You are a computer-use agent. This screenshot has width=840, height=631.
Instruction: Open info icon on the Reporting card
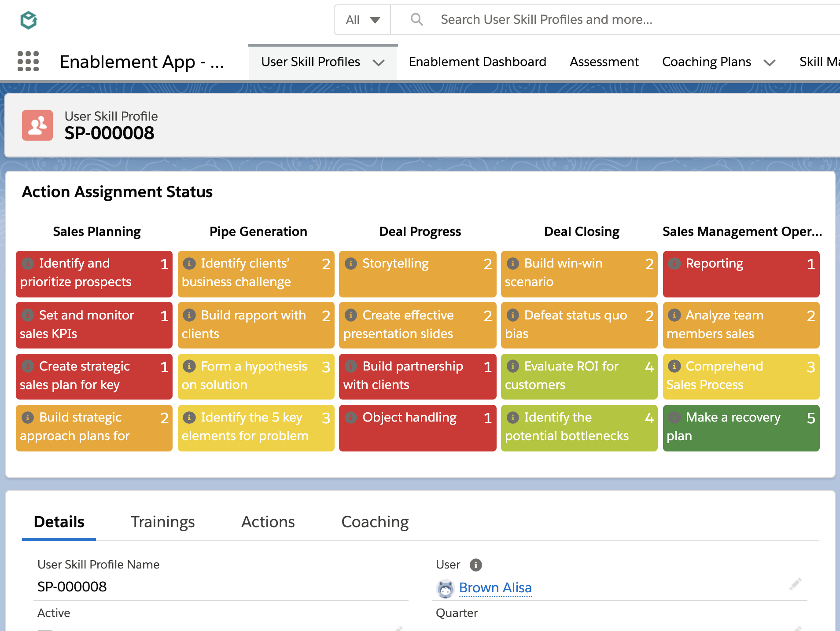click(x=674, y=263)
